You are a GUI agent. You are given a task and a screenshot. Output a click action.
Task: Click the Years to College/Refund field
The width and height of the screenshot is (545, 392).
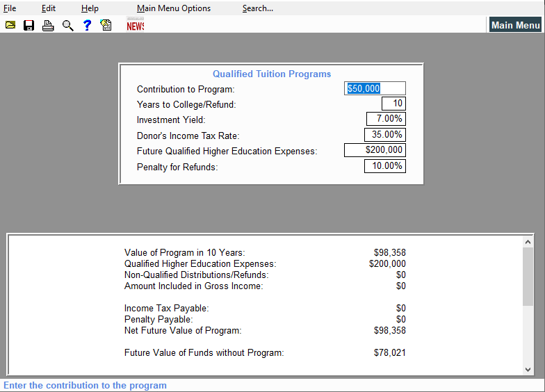[x=393, y=104]
